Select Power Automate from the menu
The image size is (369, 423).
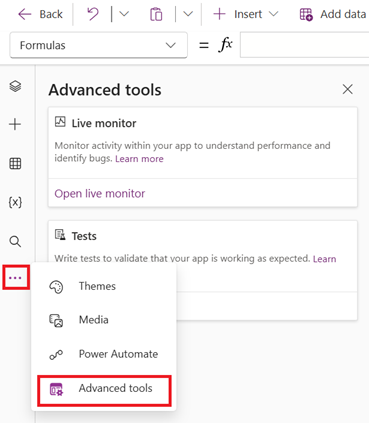pos(104,354)
